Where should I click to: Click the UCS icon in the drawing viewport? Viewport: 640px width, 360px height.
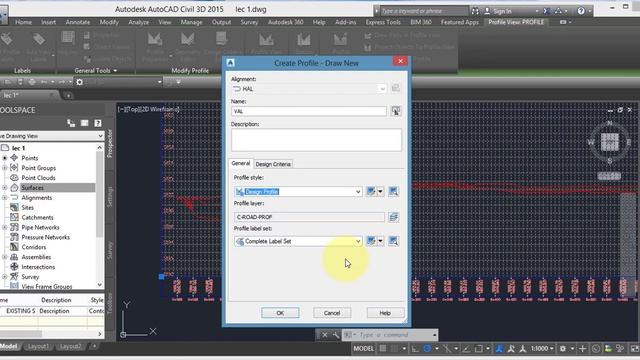(137, 320)
